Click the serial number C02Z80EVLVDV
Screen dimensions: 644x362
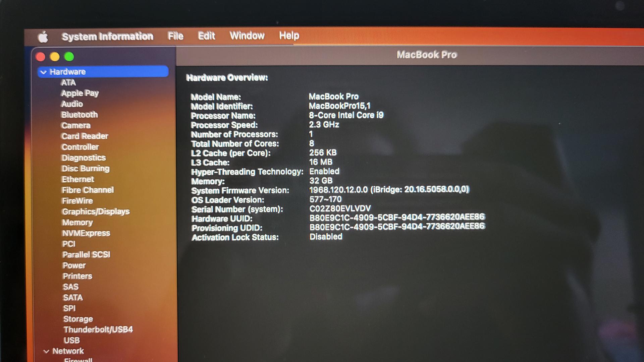[x=340, y=208]
